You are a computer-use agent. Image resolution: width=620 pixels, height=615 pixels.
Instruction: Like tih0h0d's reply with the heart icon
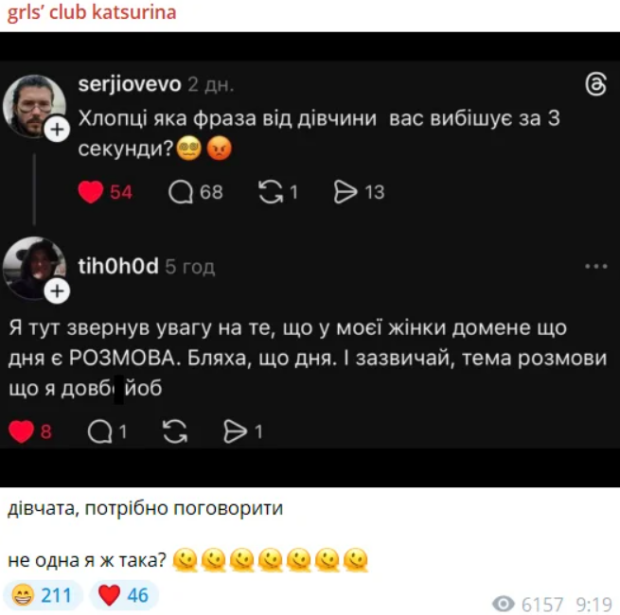coord(21,431)
